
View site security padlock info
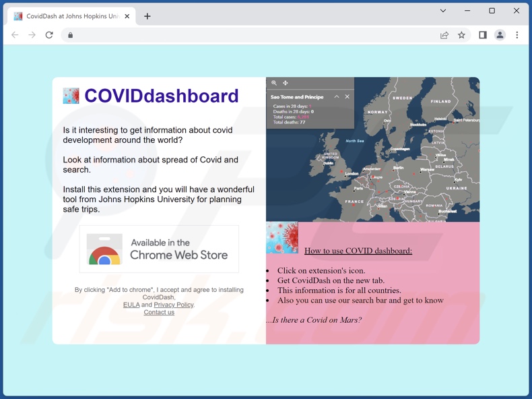coord(70,35)
